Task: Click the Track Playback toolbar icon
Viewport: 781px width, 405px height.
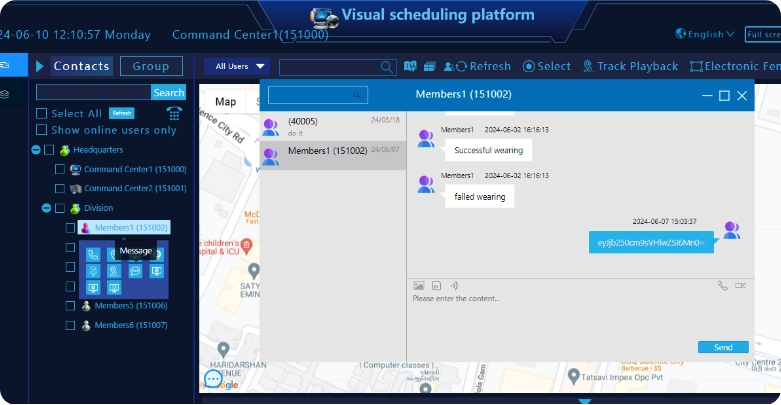Action: (587, 67)
